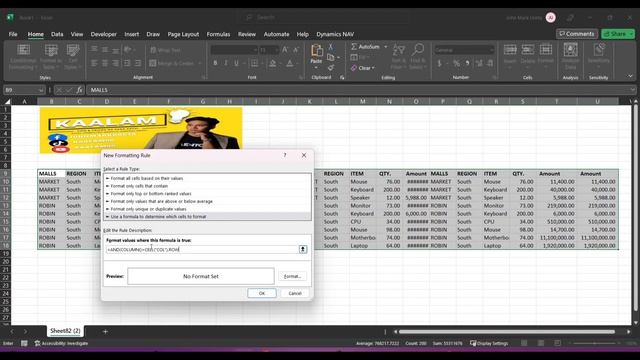Click the Paste clipboard icon
This screenshot has height=360, width=640.
316,51
